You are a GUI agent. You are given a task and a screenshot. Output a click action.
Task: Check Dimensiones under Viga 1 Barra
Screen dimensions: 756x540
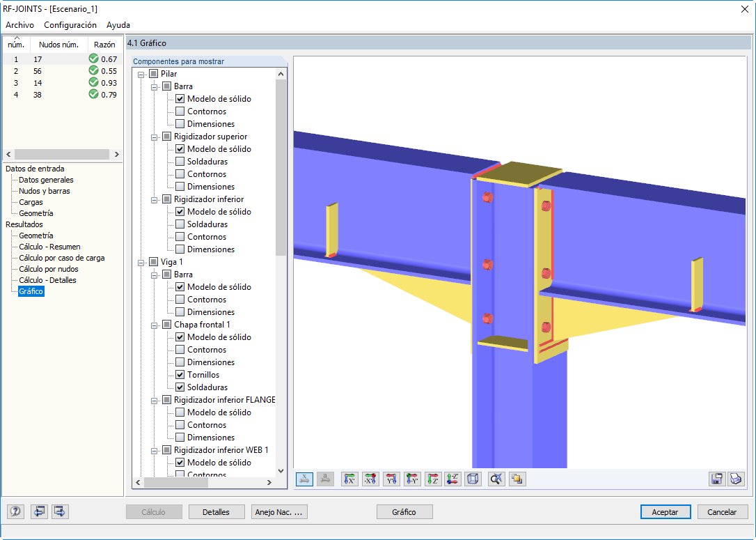[x=180, y=311]
